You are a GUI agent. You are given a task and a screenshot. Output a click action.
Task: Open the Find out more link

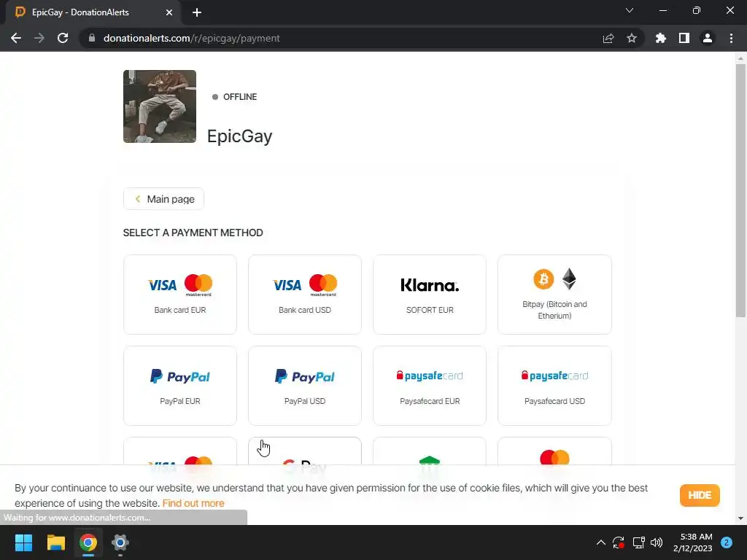pyautogui.click(x=193, y=503)
